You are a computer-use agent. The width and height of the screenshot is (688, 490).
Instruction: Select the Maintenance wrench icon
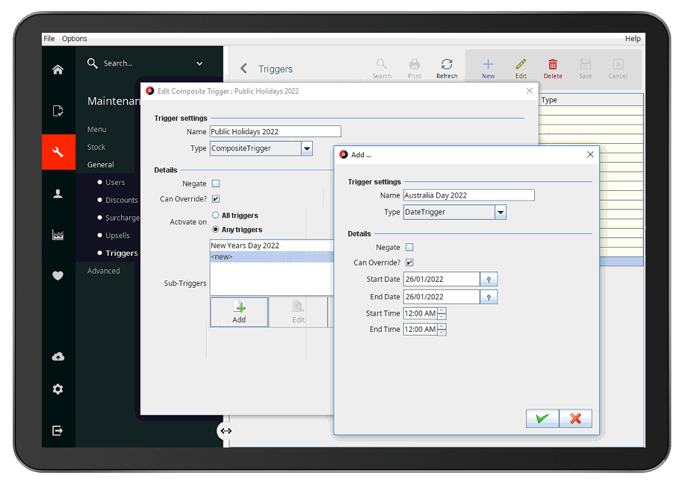[57, 152]
